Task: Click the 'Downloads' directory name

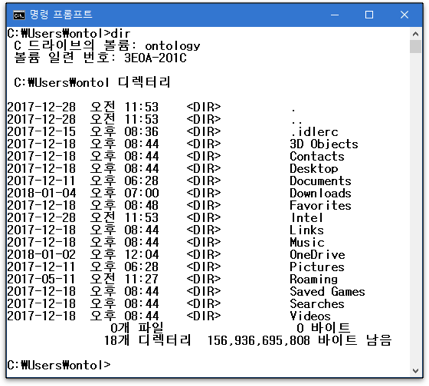Action: click(x=320, y=193)
